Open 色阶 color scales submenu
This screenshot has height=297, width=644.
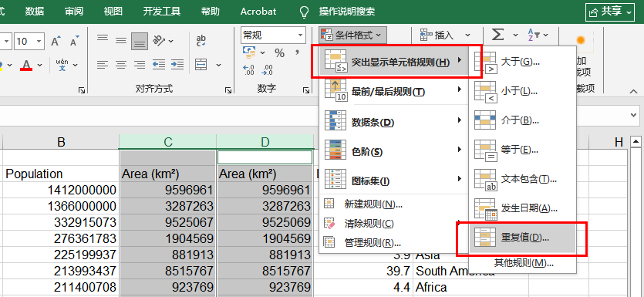pyautogui.click(x=394, y=151)
